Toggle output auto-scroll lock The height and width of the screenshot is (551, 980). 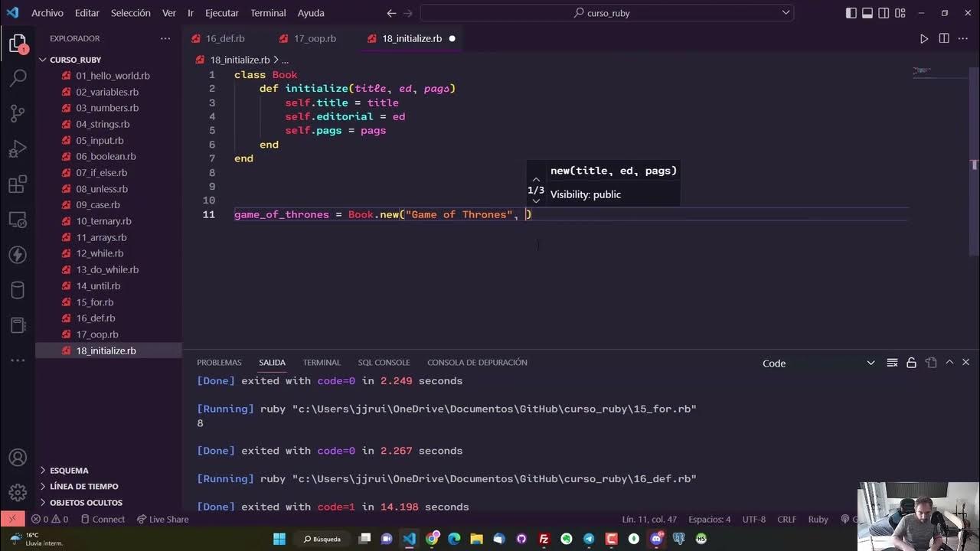(x=911, y=363)
